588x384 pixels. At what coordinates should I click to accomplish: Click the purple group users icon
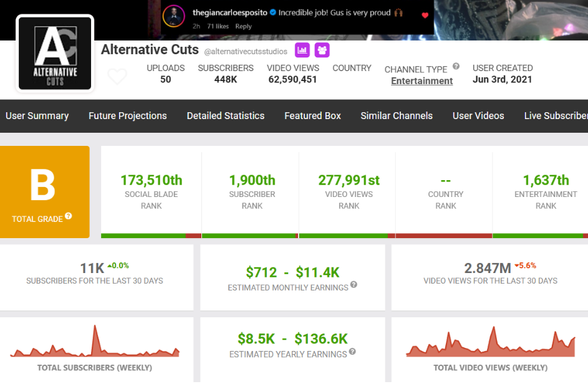(322, 50)
